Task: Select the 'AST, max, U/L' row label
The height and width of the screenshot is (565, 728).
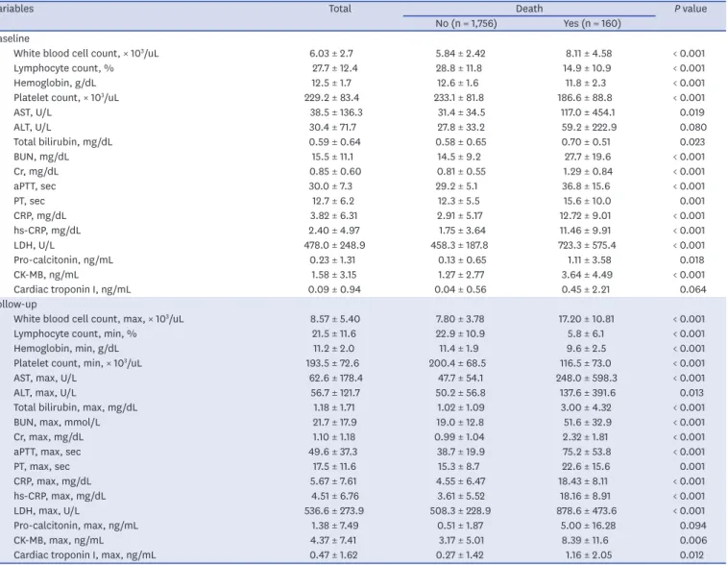Action: [45, 379]
